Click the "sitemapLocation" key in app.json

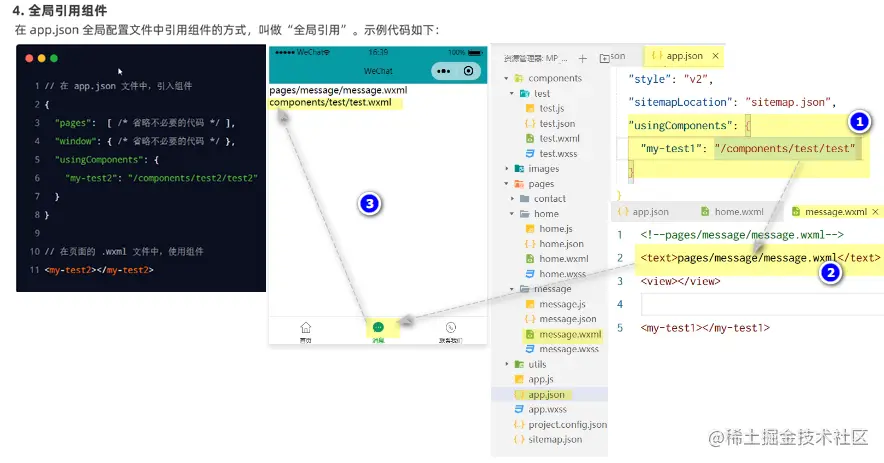tap(681, 102)
